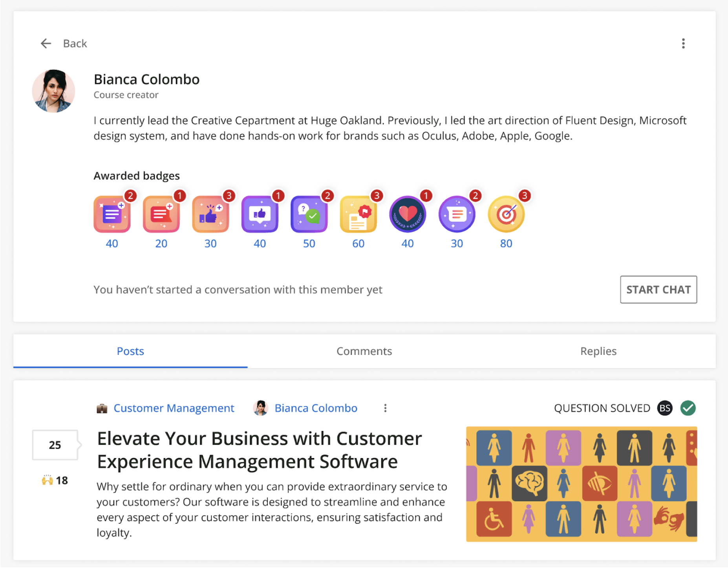Select the target bullseye badge worth 80
The width and height of the screenshot is (728, 572).
(506, 214)
